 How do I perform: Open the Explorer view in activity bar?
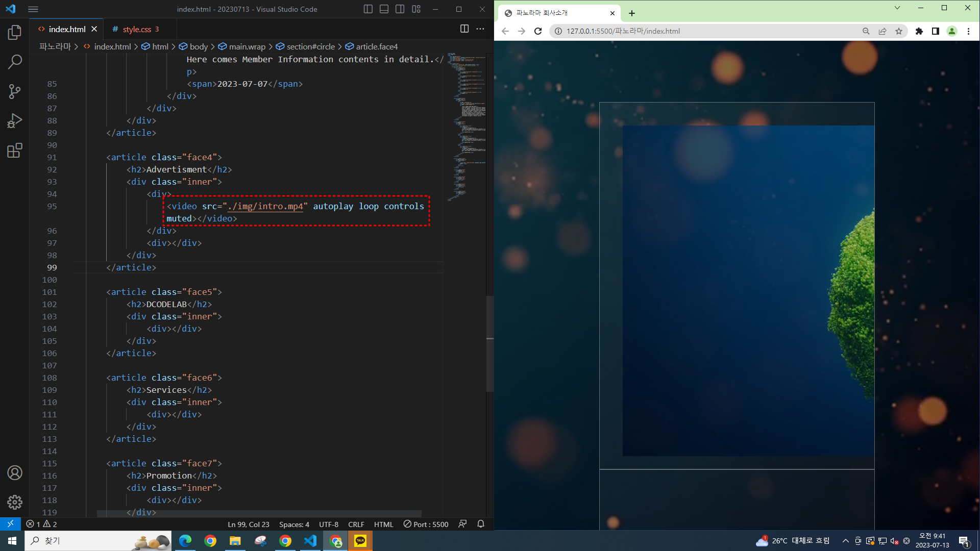pos(15,33)
